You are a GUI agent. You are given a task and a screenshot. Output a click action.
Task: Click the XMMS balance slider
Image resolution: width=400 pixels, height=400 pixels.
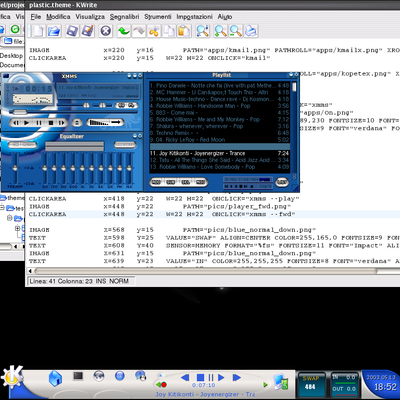click(103, 105)
